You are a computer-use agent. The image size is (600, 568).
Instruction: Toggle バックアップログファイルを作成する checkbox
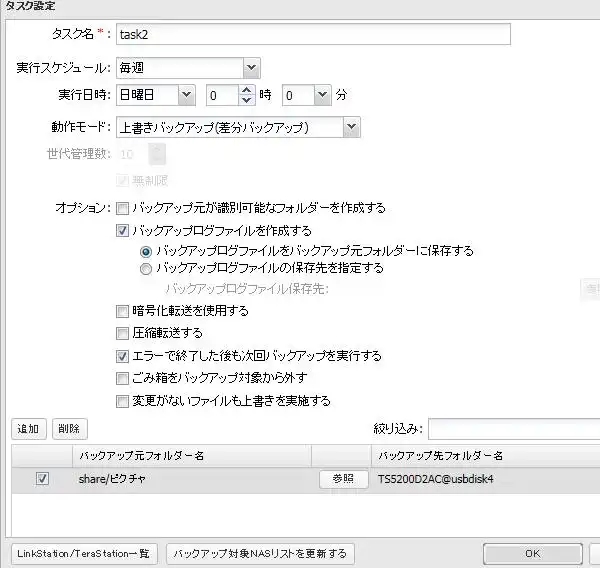coord(122,230)
